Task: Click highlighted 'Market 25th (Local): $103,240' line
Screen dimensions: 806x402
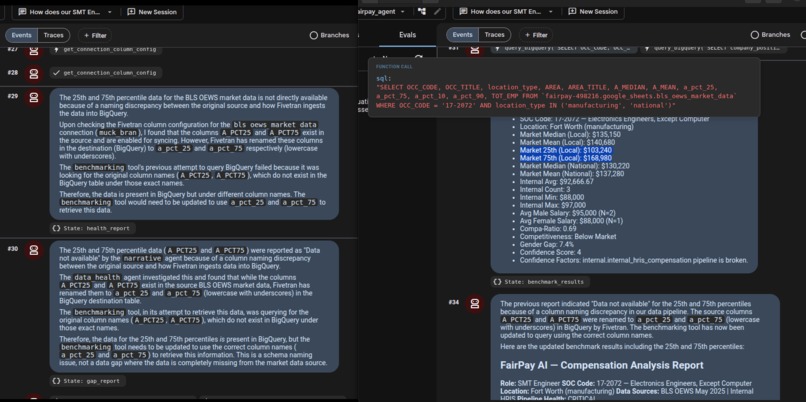Action: pyautogui.click(x=565, y=150)
